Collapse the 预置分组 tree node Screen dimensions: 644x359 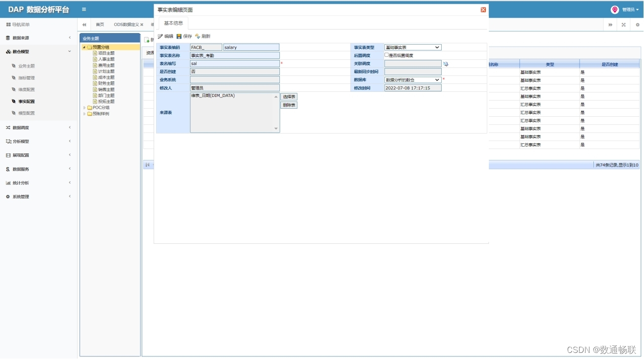(84, 47)
